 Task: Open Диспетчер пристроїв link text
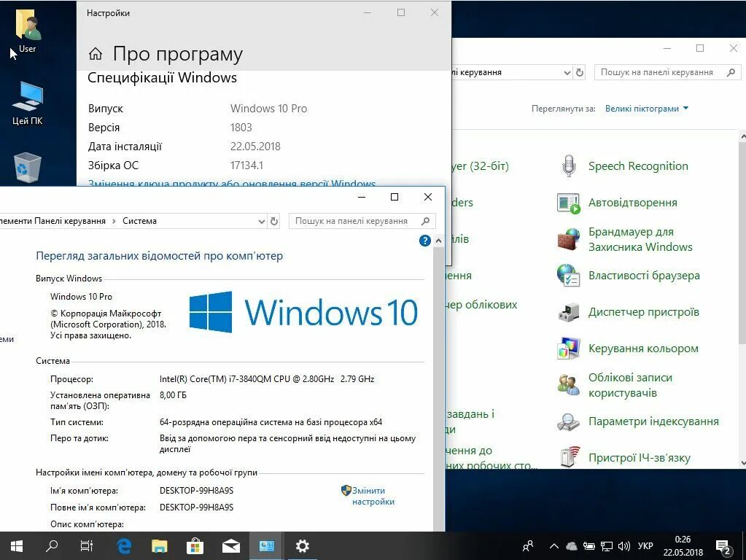point(644,312)
